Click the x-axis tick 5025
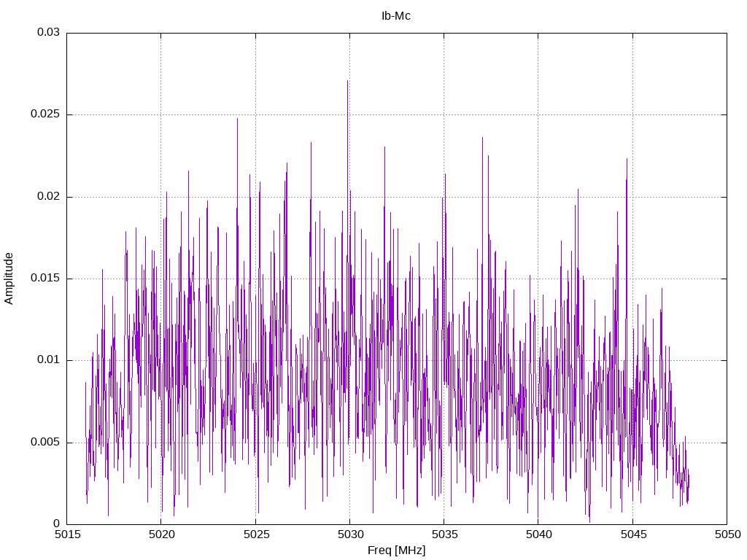 tap(256, 534)
